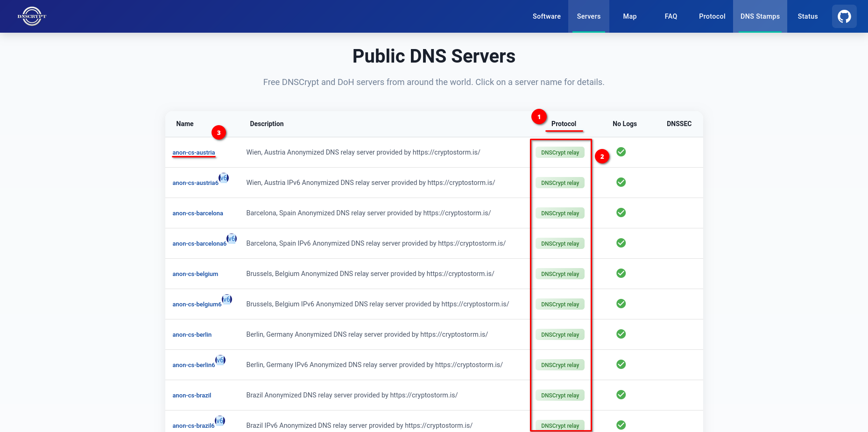Viewport: 868px width, 432px height.
Task: Click the No Logs column header
Action: 625,124
